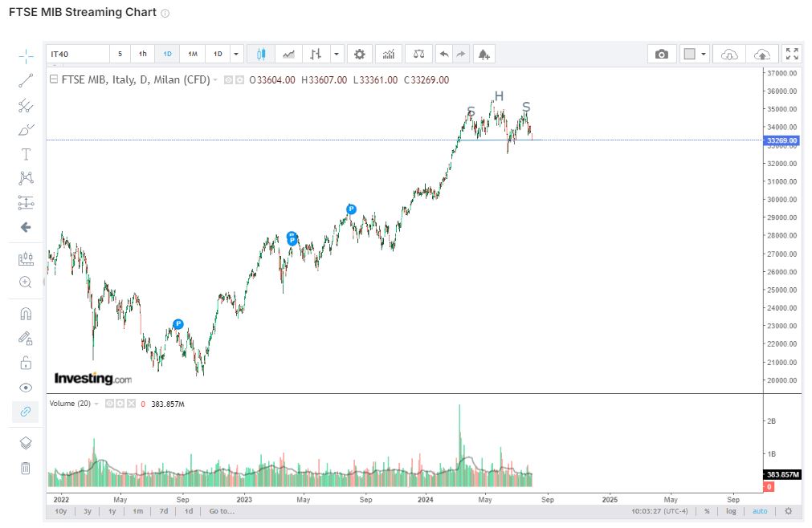812x528 pixels.
Task: Open chart settings gear in top toolbar
Action: click(x=359, y=54)
